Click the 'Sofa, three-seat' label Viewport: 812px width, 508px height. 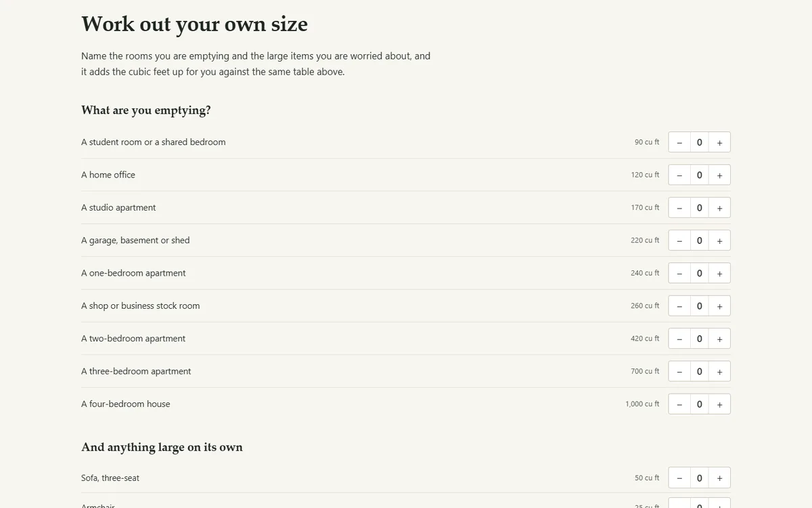[x=110, y=478]
